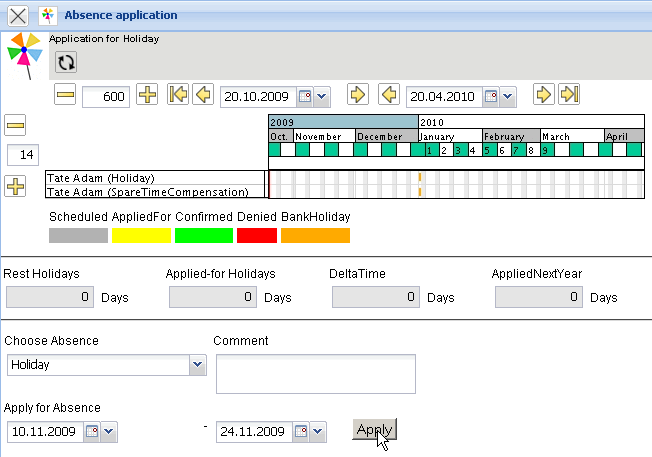The image size is (652, 457).
Task: Click left arrow before the 20.04.2010 date
Action: point(389,95)
